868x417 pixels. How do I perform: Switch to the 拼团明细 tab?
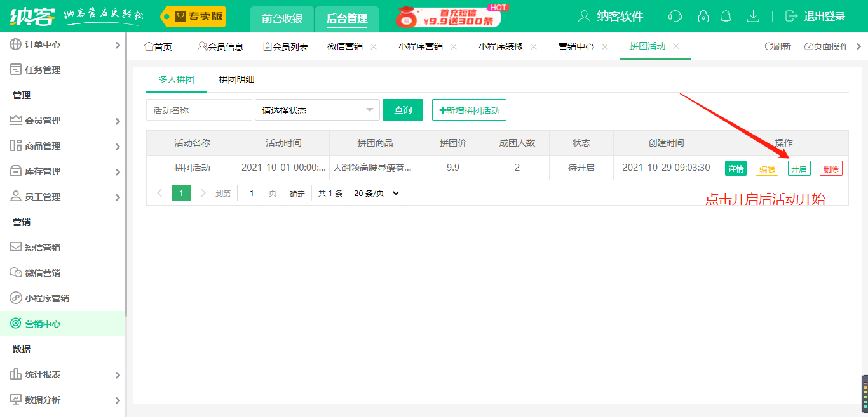coord(236,80)
